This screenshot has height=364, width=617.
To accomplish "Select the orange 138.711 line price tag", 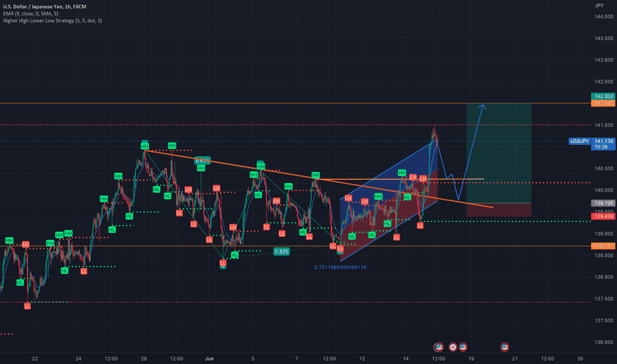I will [x=604, y=246].
